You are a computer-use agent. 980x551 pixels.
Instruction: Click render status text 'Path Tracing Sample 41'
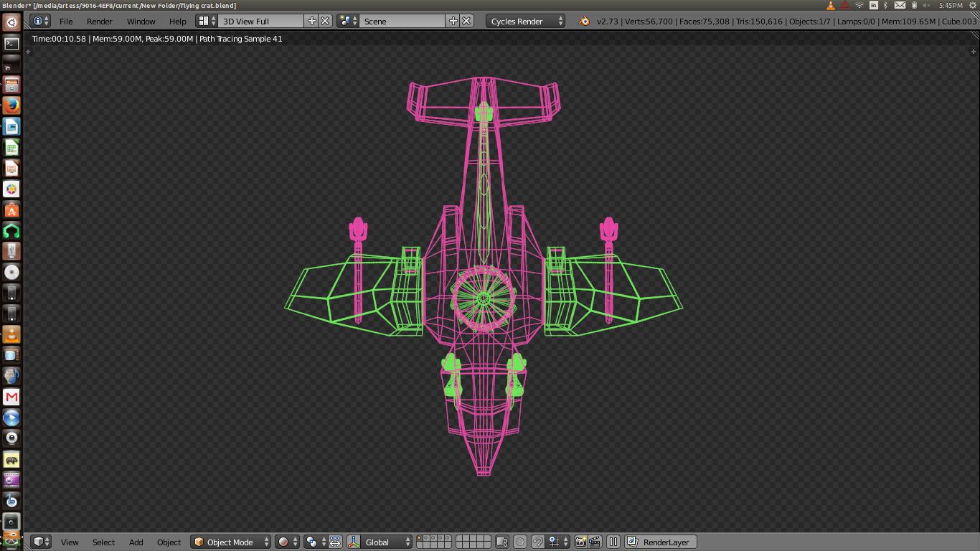click(x=240, y=39)
